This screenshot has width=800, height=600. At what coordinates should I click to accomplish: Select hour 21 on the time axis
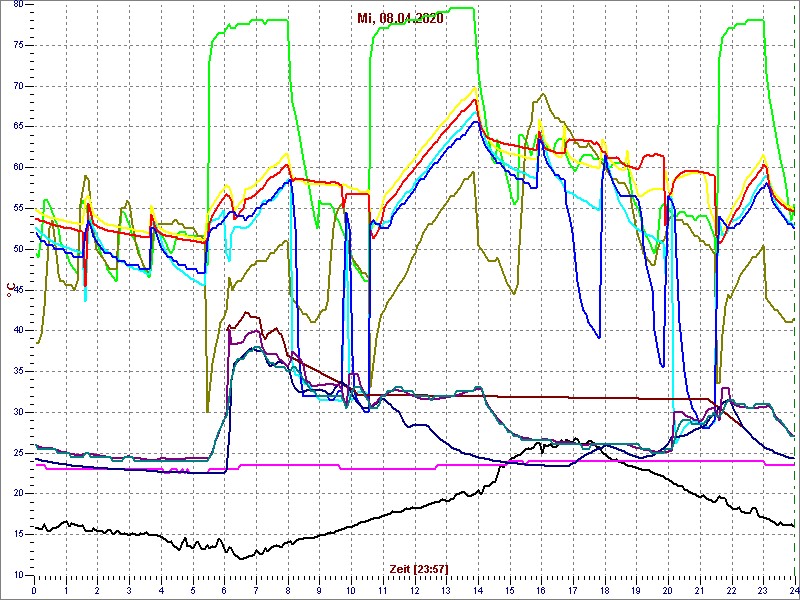point(699,590)
